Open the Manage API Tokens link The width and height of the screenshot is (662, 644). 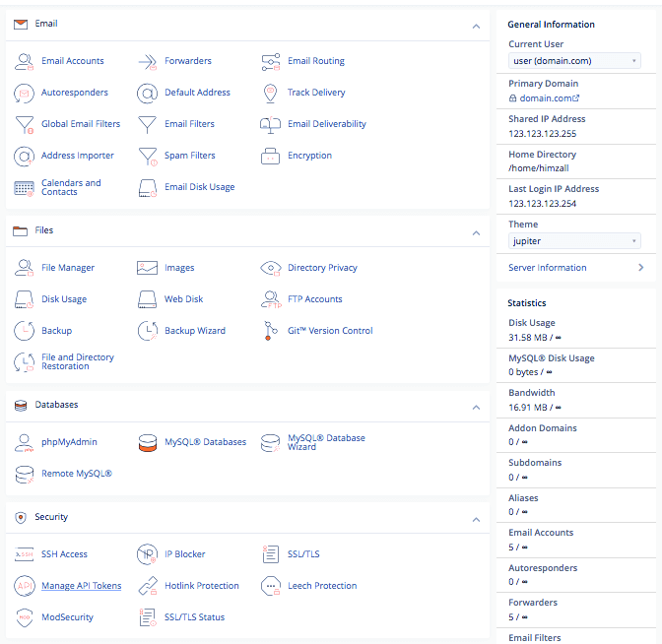pos(81,586)
